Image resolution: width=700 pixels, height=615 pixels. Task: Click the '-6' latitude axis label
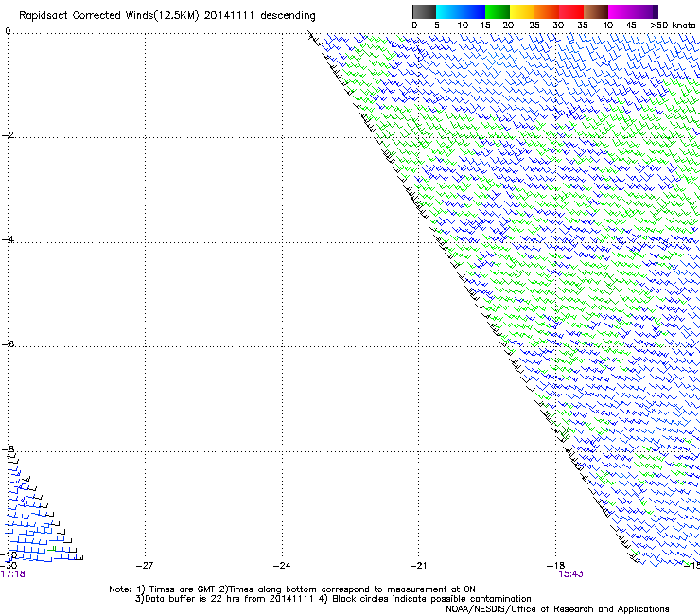click(x=8, y=343)
